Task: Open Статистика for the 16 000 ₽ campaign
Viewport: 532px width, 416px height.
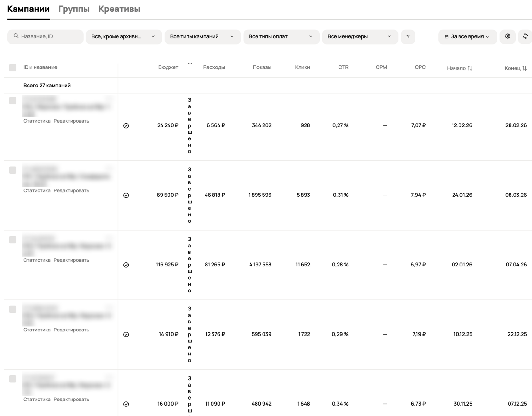Action: tap(37, 400)
